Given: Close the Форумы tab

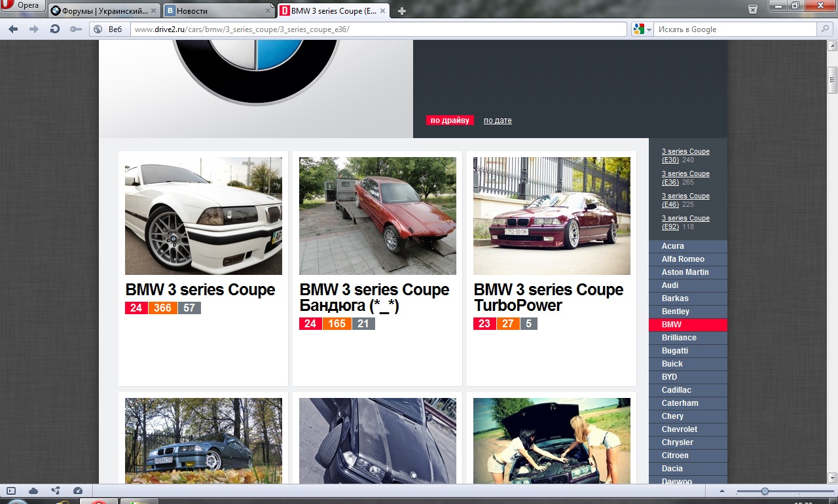Looking at the screenshot, I should click(154, 11).
